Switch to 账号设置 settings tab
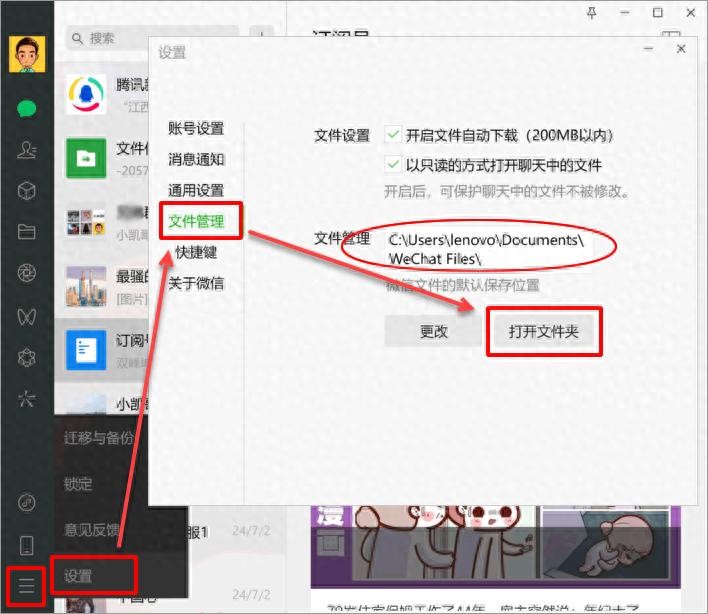 [196, 128]
